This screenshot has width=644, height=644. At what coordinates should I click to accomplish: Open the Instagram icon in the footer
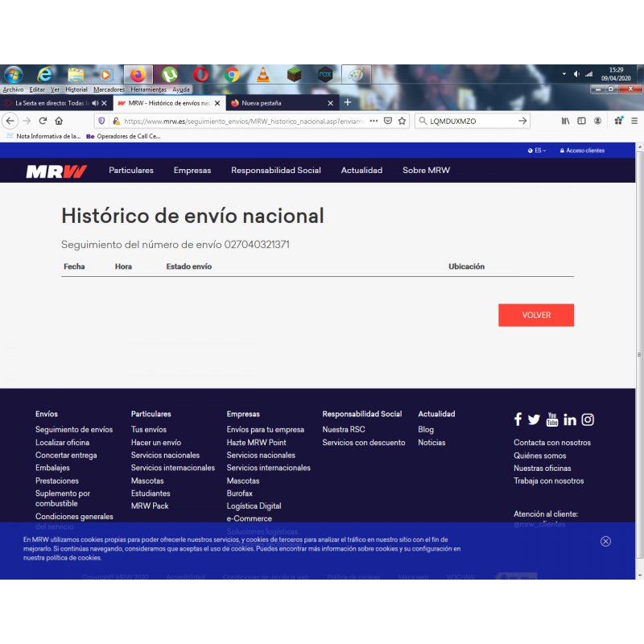tap(588, 419)
